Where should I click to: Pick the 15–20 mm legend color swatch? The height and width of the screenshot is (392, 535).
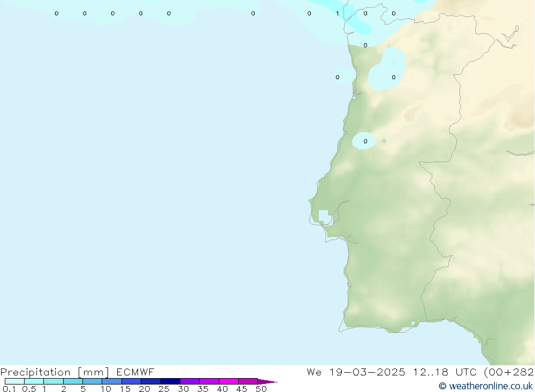coord(131,381)
